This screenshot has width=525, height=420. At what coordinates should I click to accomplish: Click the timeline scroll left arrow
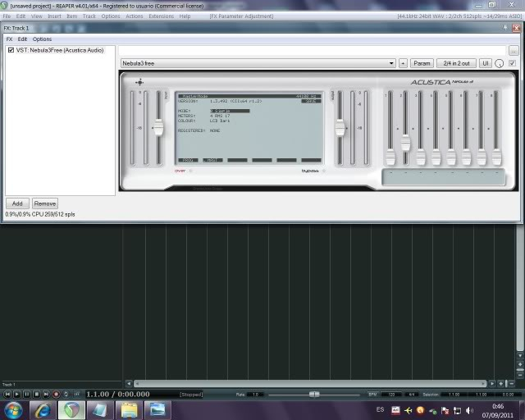(129, 383)
